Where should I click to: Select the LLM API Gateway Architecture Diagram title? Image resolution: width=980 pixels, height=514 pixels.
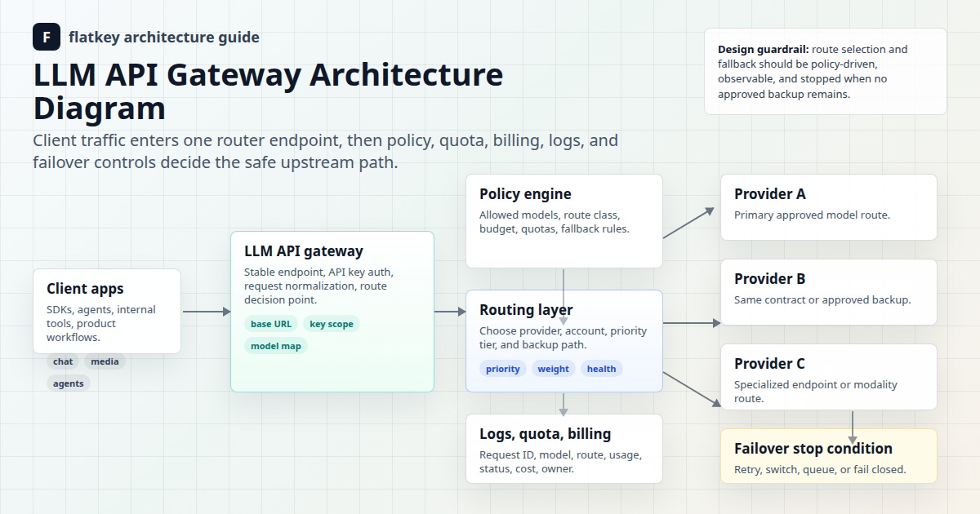tap(268, 91)
